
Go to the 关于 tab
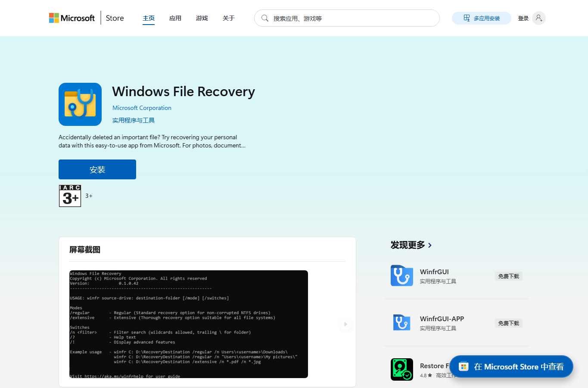(229, 18)
